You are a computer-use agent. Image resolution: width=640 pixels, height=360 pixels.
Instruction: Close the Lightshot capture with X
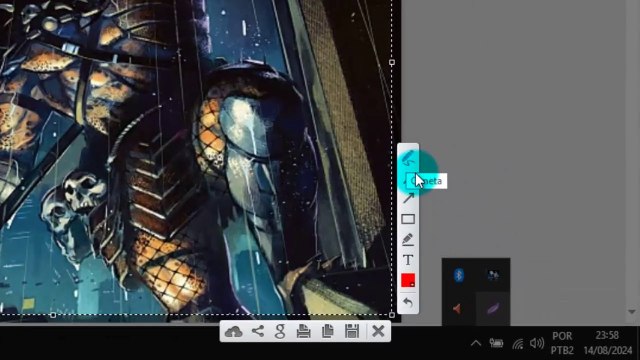click(378, 331)
